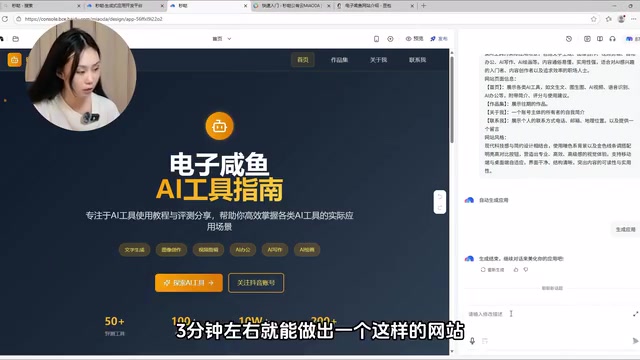640x360 pixels.
Task: Select the last category tag after AI写作
Action: click(x=307, y=250)
